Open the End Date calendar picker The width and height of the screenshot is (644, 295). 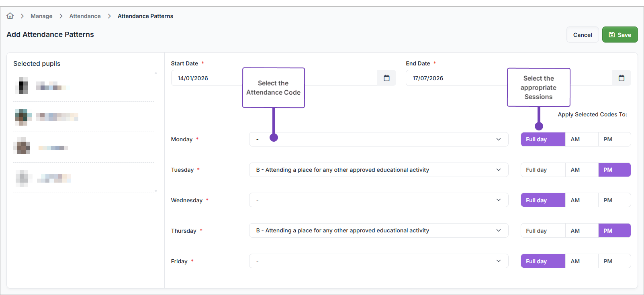click(x=621, y=78)
